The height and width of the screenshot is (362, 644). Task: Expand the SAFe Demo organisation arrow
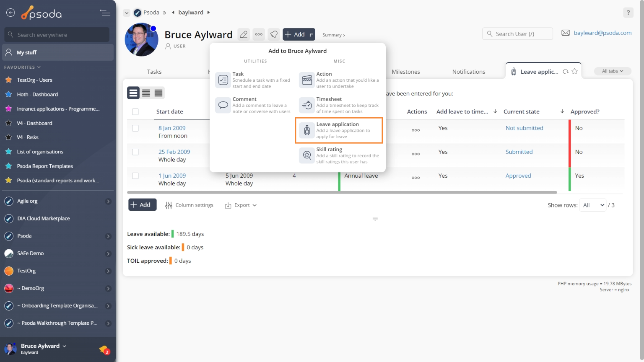[108, 254]
